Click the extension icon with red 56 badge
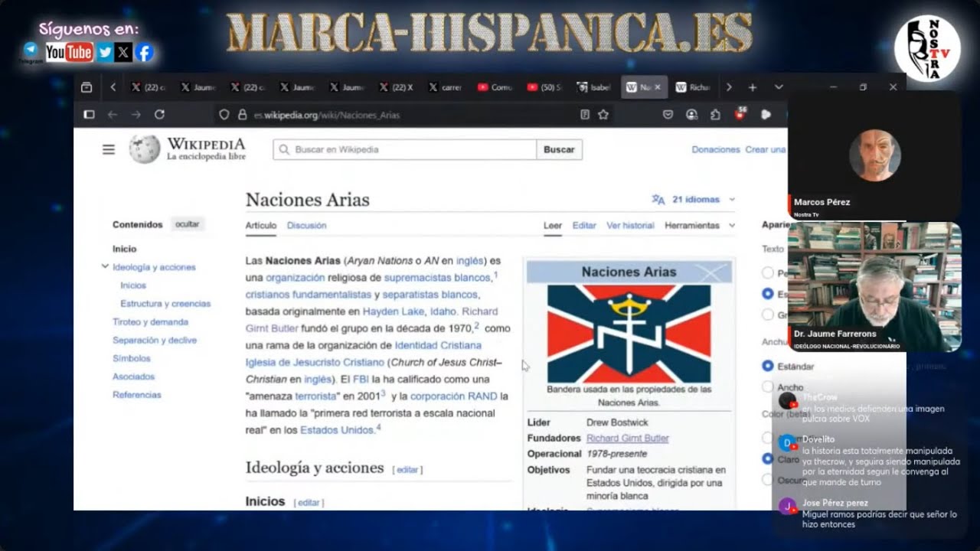 point(740,114)
